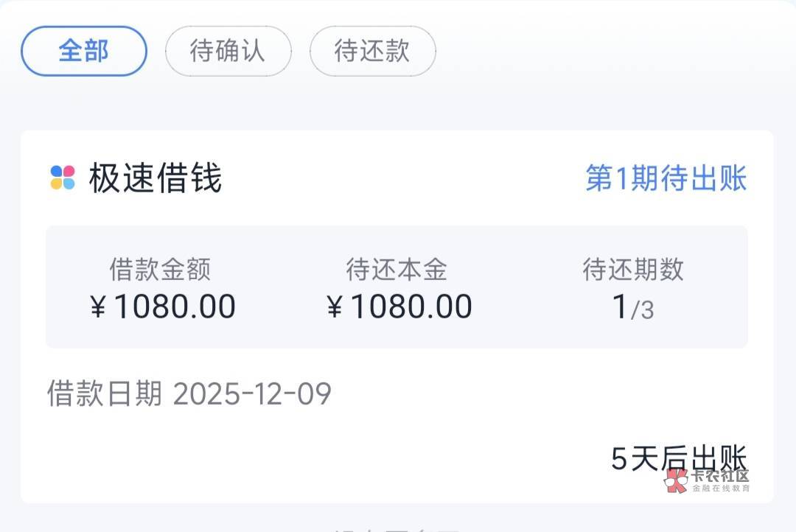Screen dimensions: 796x532
Task: Click the 待还本金 label
Action: pos(397,270)
